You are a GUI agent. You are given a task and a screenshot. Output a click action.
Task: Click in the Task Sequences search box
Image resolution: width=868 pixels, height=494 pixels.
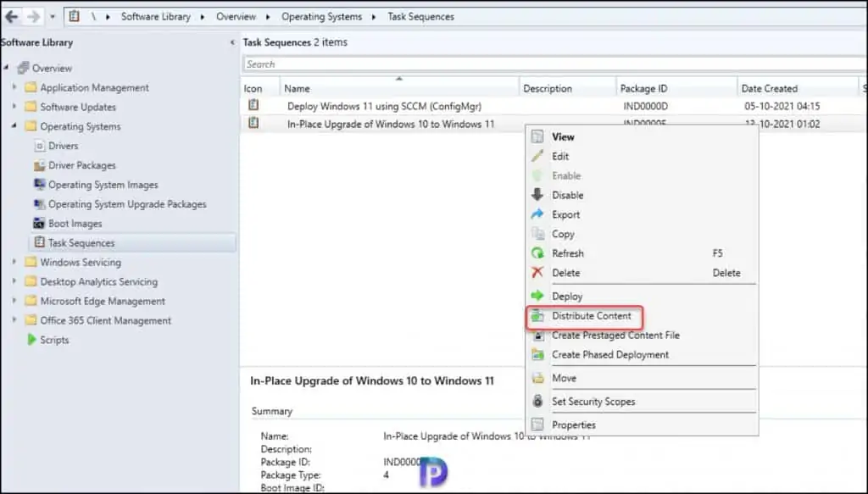coord(554,64)
